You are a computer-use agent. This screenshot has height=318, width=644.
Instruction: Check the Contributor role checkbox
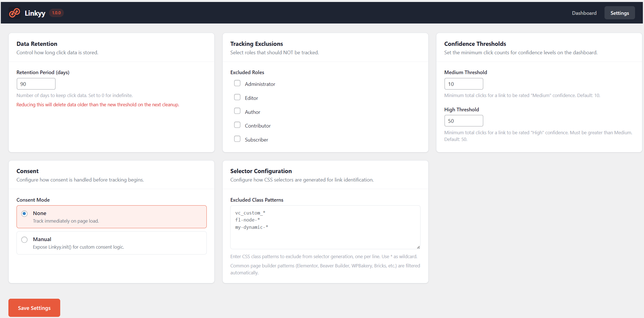[237, 125]
